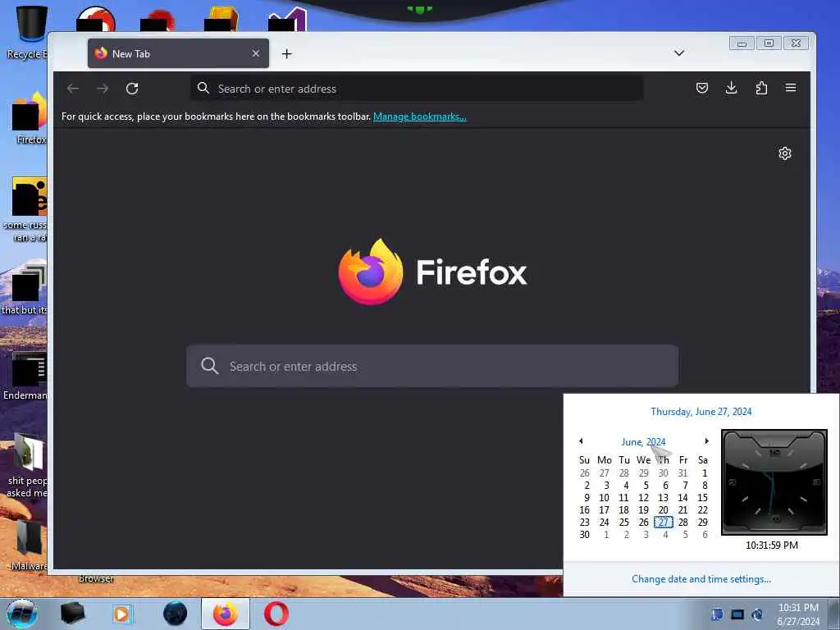This screenshot has width=840, height=630.
Task: Click the June, 2024 month header
Action: pyautogui.click(x=643, y=441)
